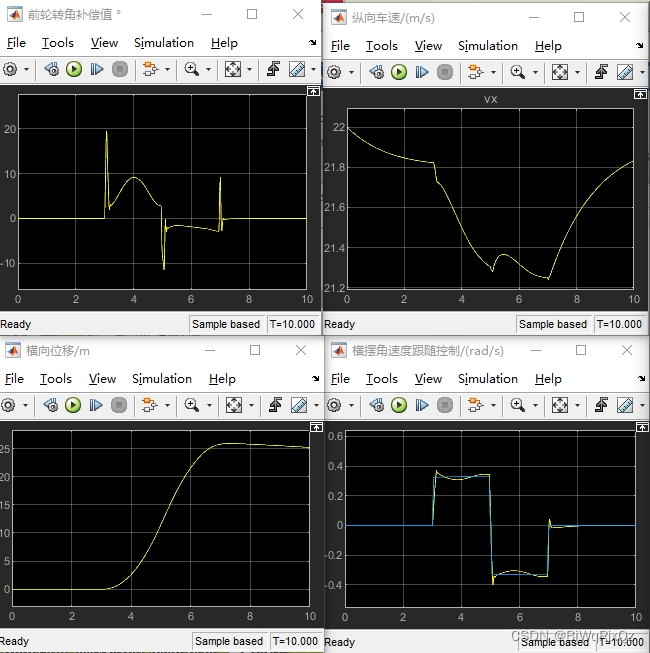The height and width of the screenshot is (653, 650).
Task: Open File menu in front wheel angle scope
Action: (16, 43)
